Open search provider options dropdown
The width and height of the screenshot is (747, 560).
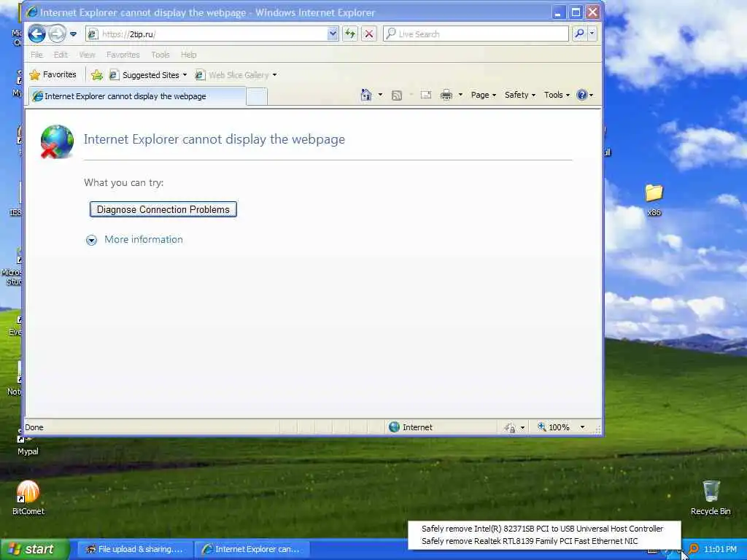click(592, 34)
